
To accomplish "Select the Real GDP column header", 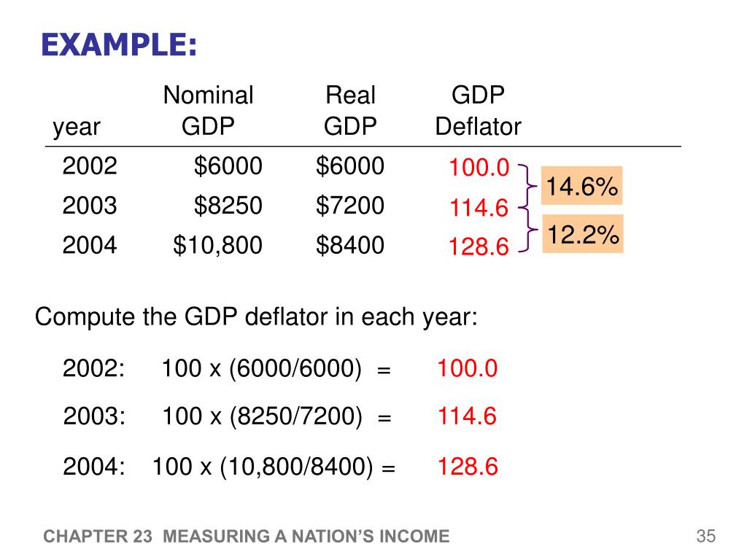I will 350,111.
